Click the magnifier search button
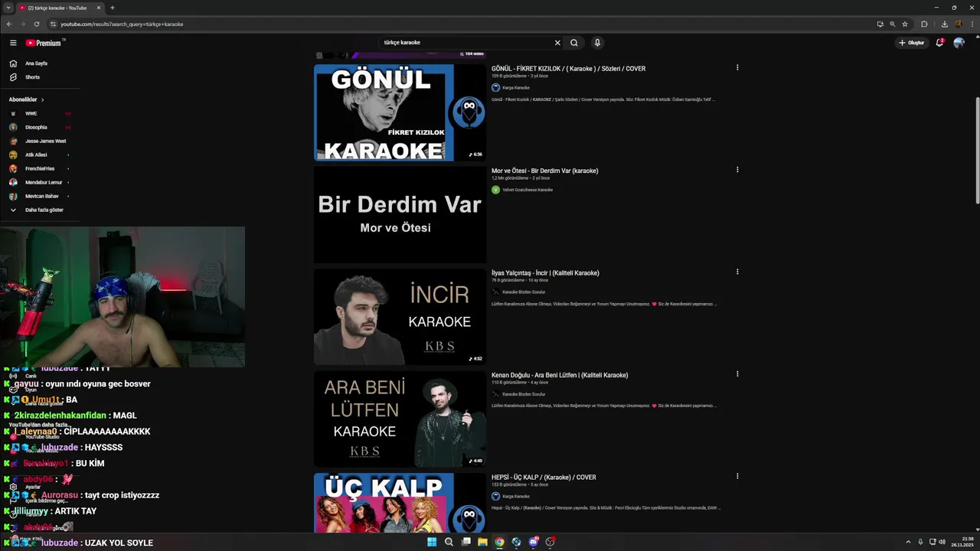 [x=574, y=43]
